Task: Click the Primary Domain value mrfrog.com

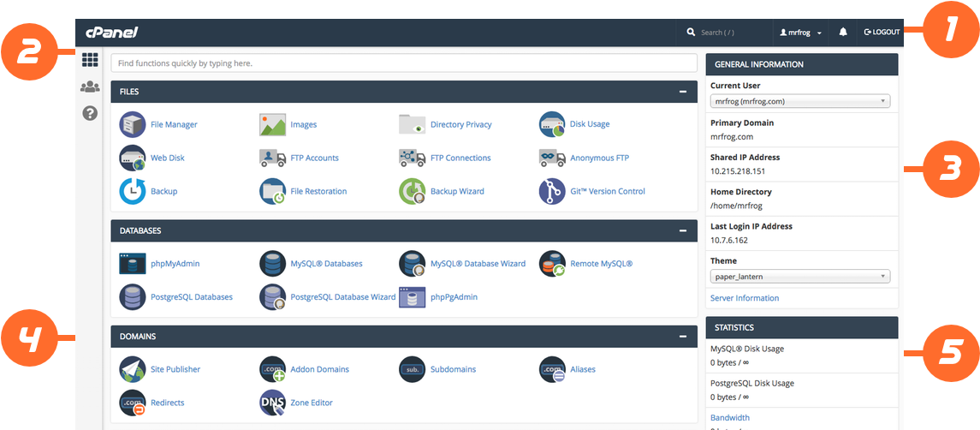Action: click(x=732, y=136)
